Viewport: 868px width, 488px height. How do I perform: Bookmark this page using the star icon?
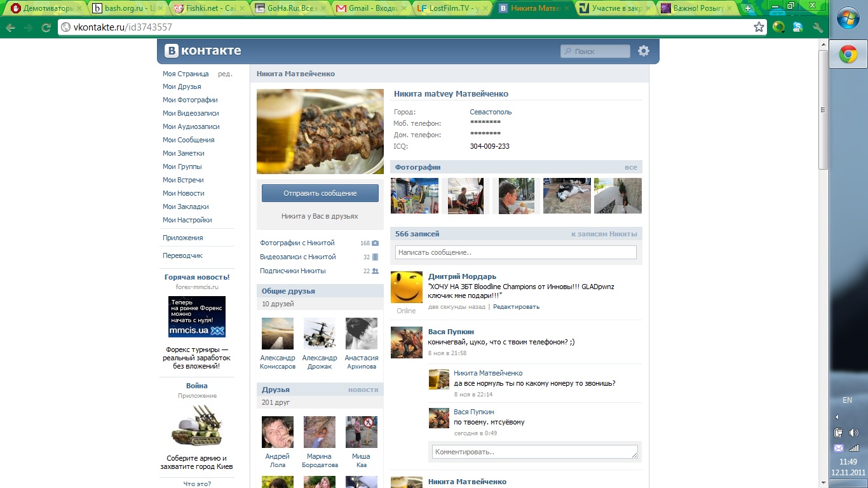click(x=759, y=27)
